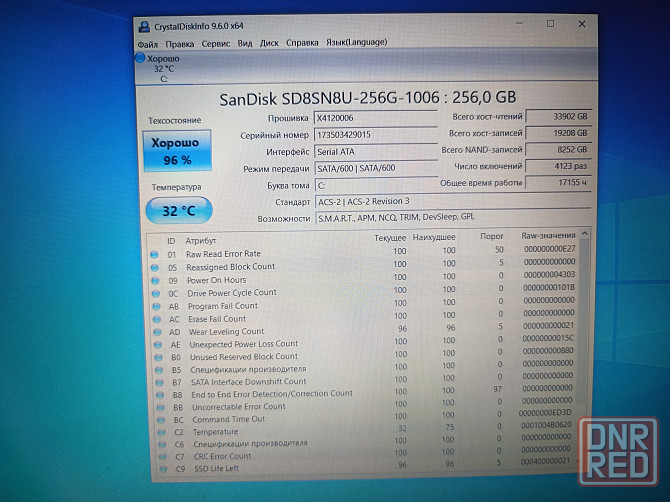Click total working time value 17155 ч

(x=558, y=182)
